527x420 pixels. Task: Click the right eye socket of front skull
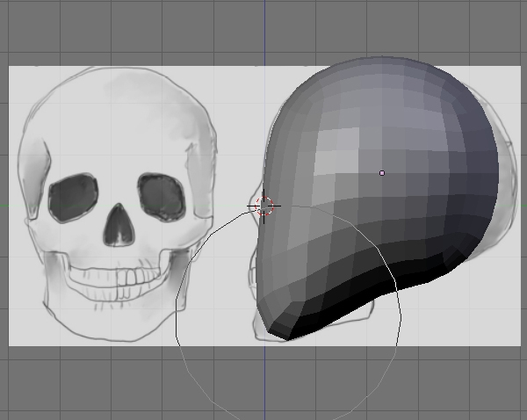(x=162, y=197)
